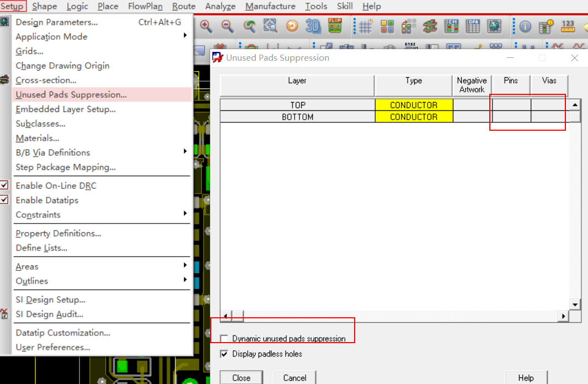Open the color palette squares icon
Viewport: 588px width, 384px height.
pyautogui.click(x=387, y=26)
